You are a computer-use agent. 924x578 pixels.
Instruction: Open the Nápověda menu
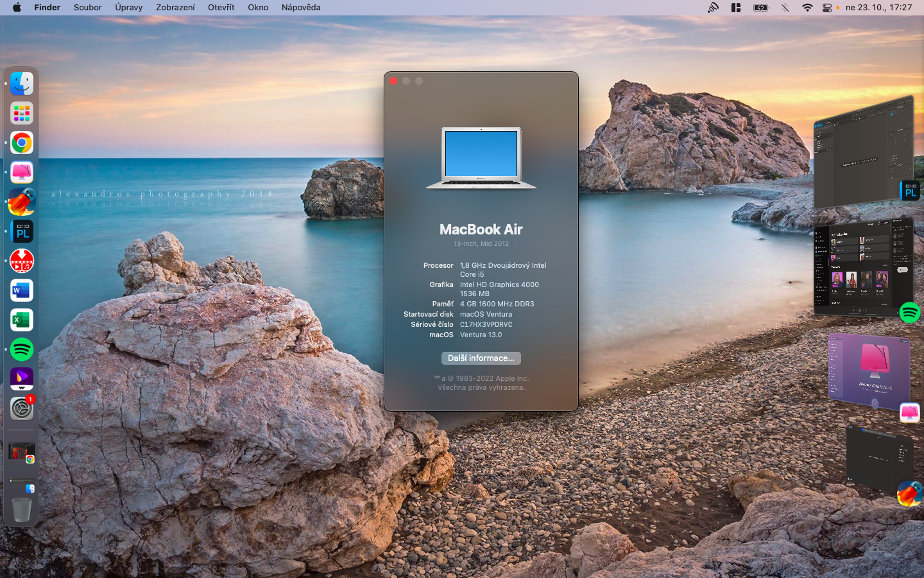[x=301, y=8]
